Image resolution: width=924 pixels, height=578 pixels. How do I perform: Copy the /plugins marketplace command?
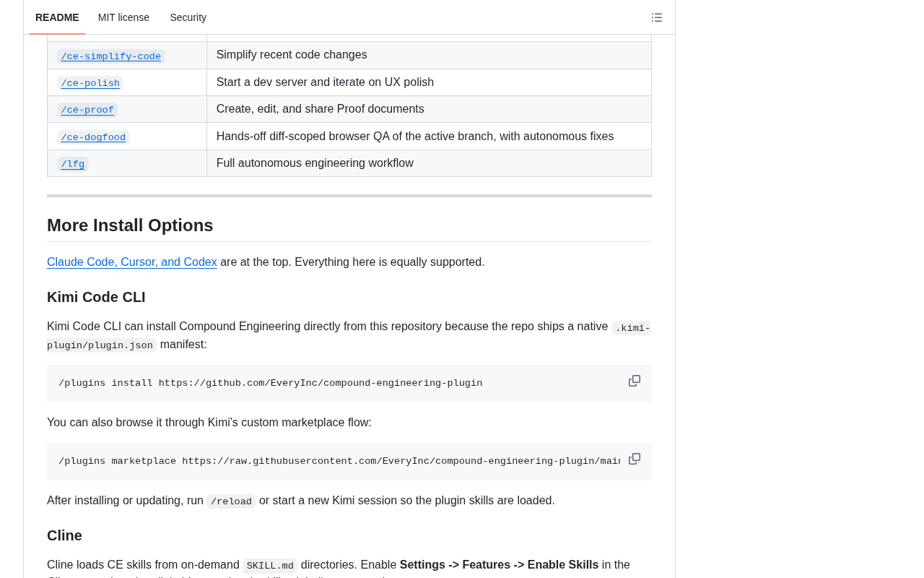coord(635,459)
